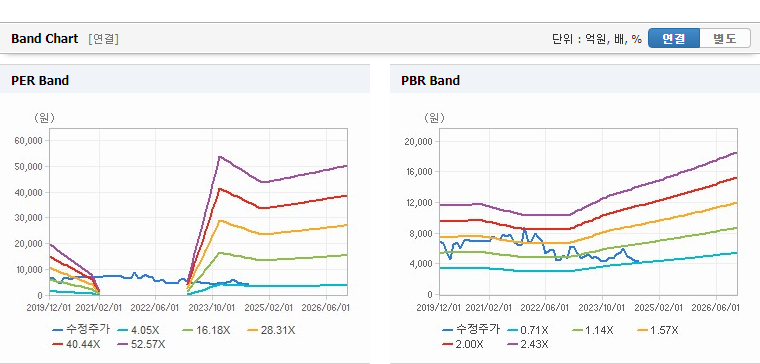Viewport: 760px width, 364px height.
Task: Click the Band Chart heading
Action: point(45,39)
